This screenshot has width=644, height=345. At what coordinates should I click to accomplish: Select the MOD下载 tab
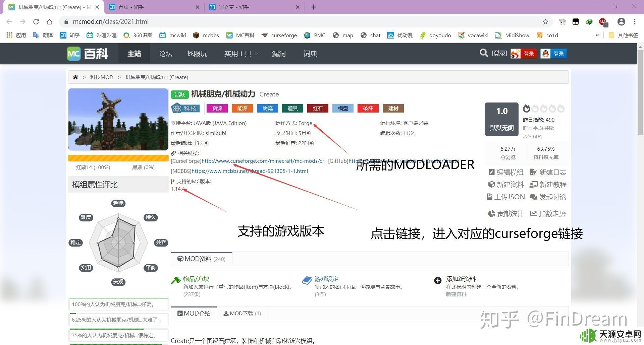[x=242, y=313]
